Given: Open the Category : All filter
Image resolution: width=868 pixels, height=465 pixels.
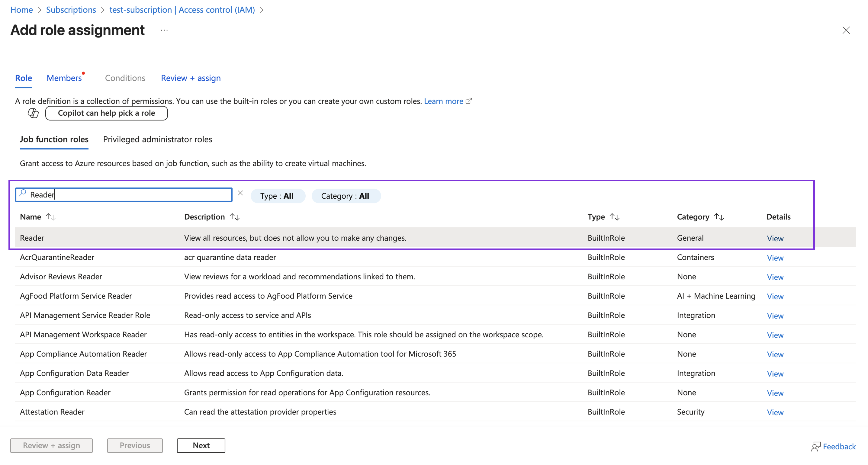Looking at the screenshot, I should [346, 196].
